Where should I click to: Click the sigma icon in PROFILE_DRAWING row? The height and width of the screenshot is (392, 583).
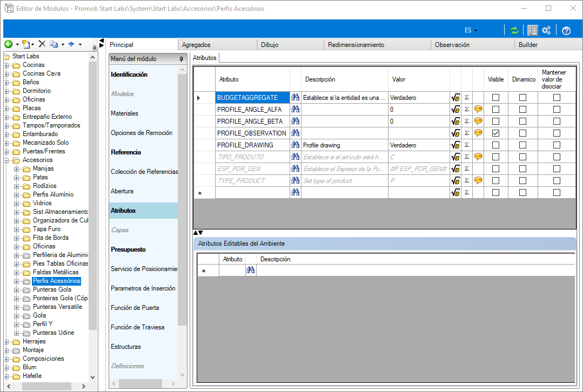click(467, 145)
